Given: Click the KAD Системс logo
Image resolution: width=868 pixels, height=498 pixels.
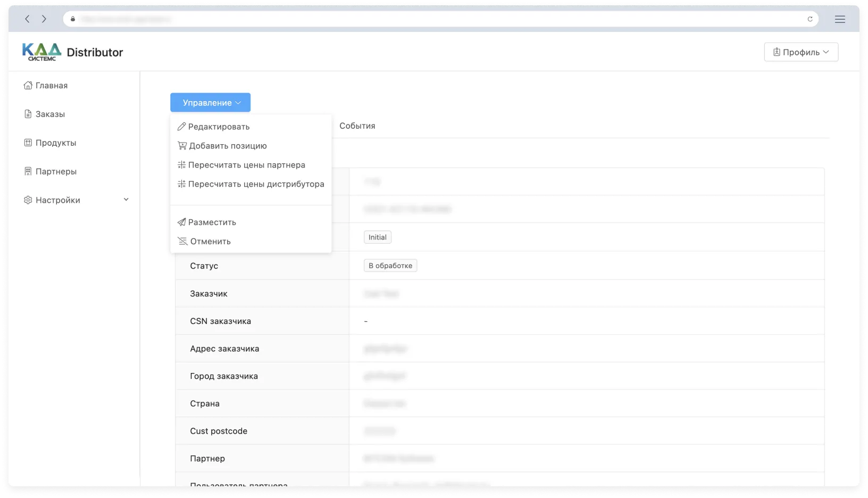Looking at the screenshot, I should (x=41, y=52).
